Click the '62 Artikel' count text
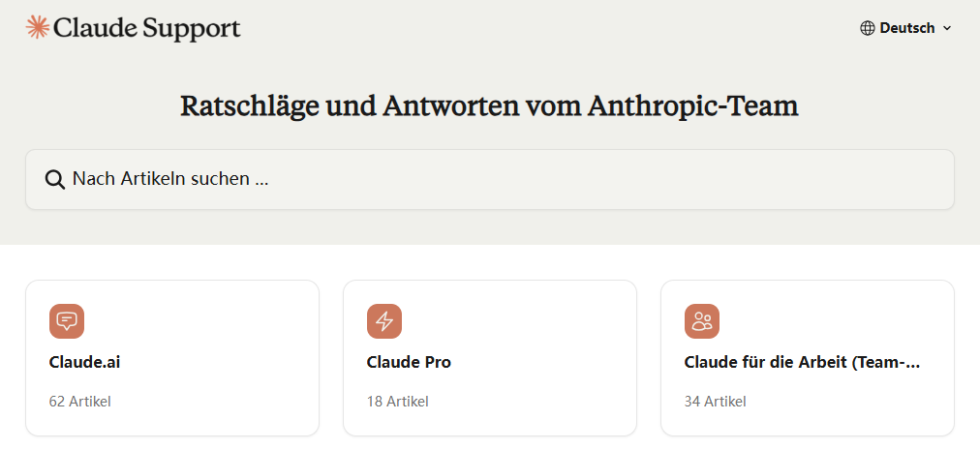Image resolution: width=980 pixels, height=450 pixels. coord(79,401)
